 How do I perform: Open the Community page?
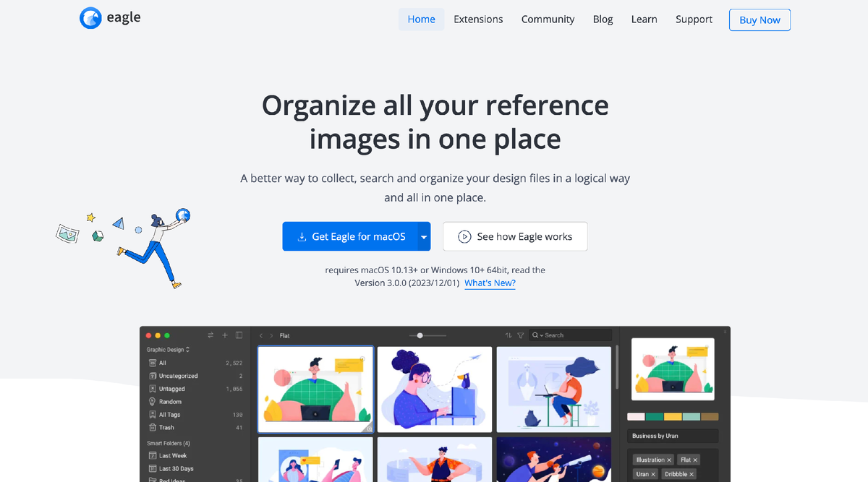tap(548, 20)
